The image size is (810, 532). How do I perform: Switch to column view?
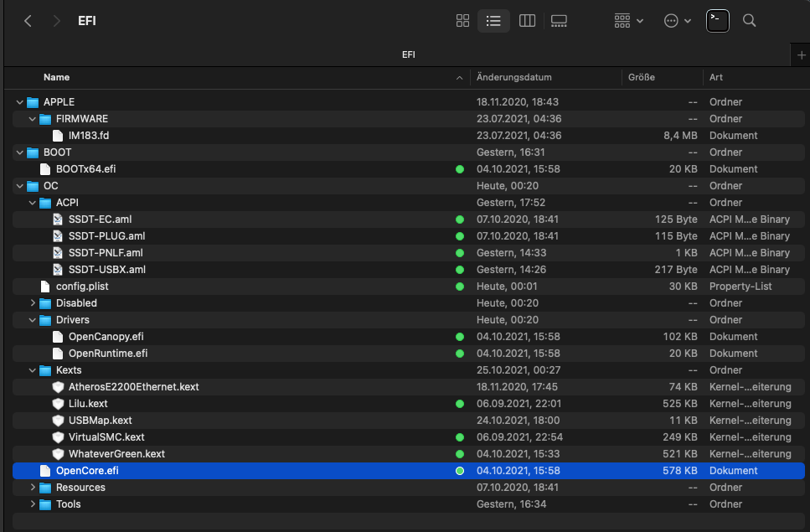tap(527, 21)
